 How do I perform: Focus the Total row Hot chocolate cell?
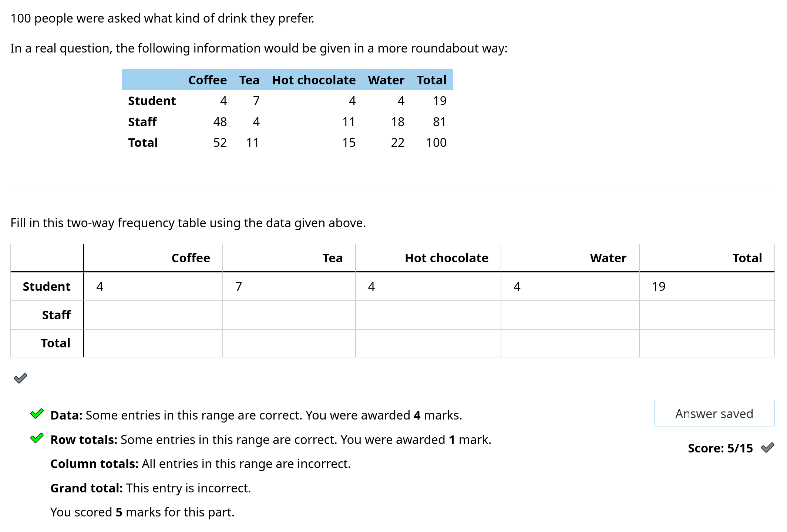(x=428, y=343)
